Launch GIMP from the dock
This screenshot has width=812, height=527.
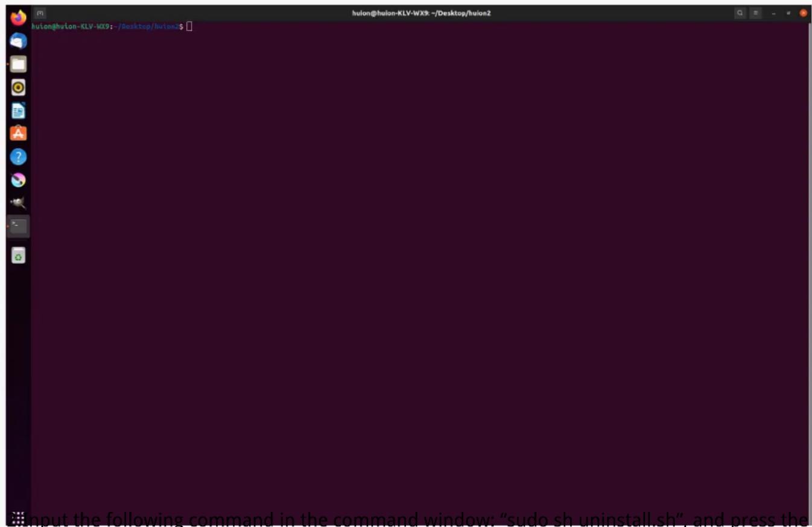(19, 203)
